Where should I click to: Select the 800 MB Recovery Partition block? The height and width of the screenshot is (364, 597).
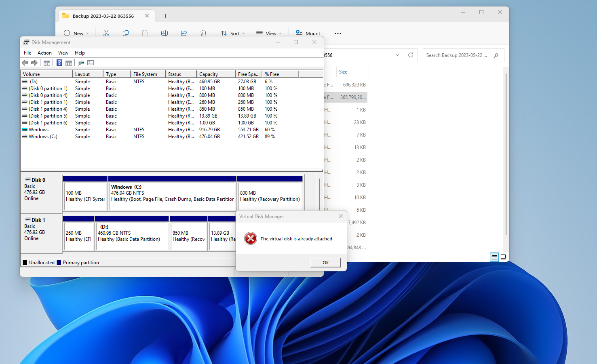point(270,193)
